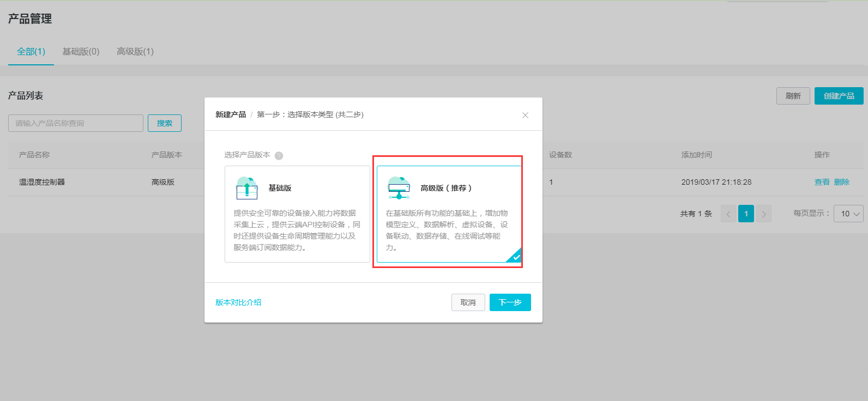
Task: Click 查看 for 温湿度控制器
Action: tap(822, 182)
